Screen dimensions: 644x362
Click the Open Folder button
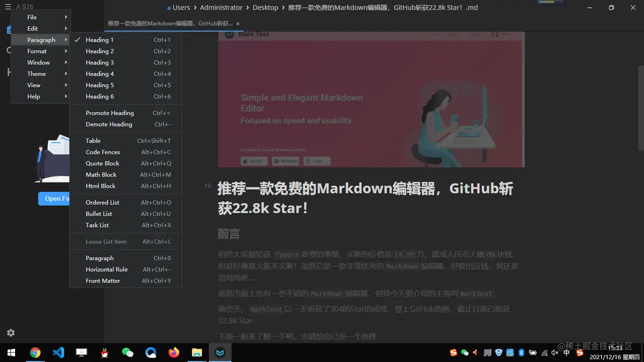tap(54, 198)
